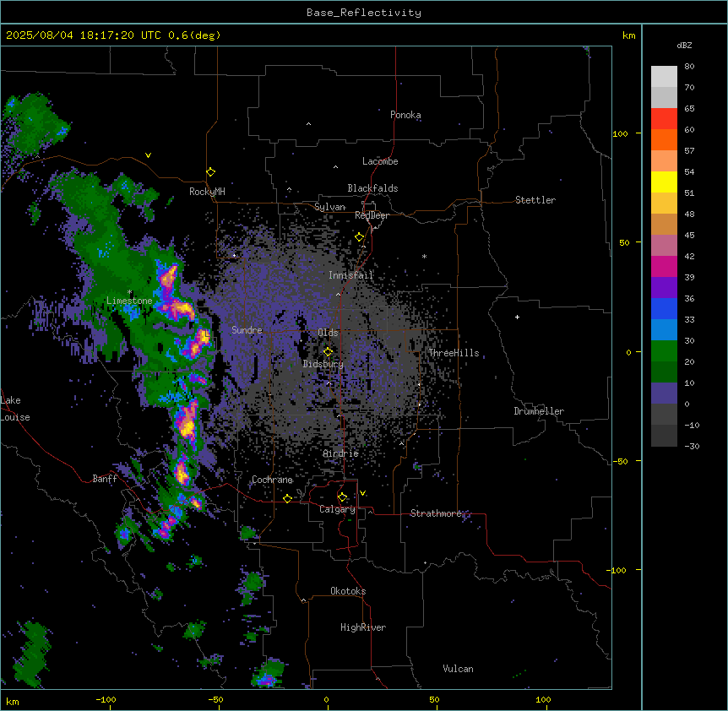Click the Sylvan label on map
Screen dimensions: 728x711
329,207
